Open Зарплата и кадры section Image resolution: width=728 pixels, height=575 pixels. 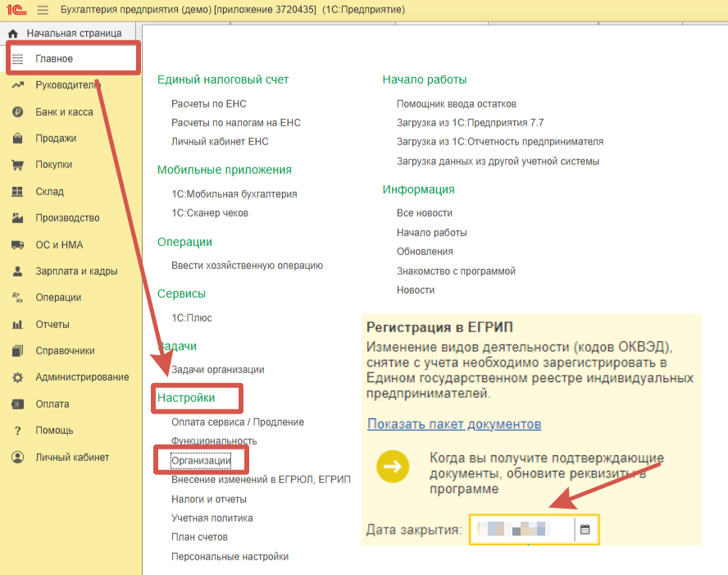coord(76,272)
